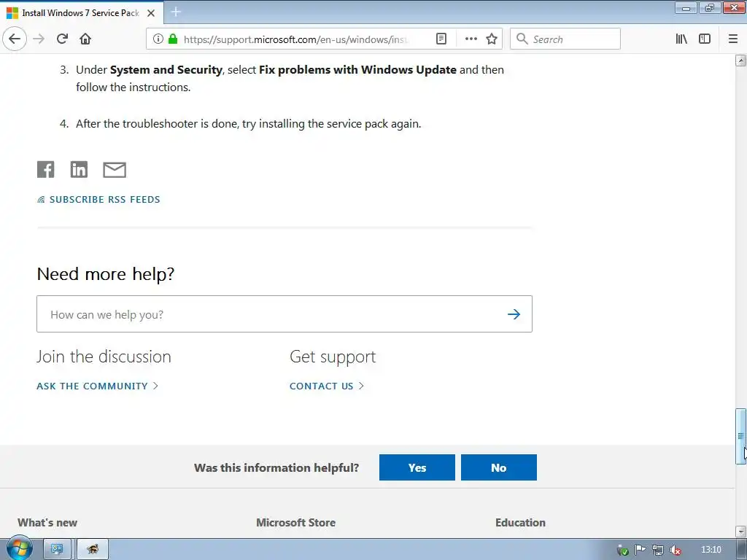Share article on Facebook
The height and width of the screenshot is (560, 747).
point(46,169)
